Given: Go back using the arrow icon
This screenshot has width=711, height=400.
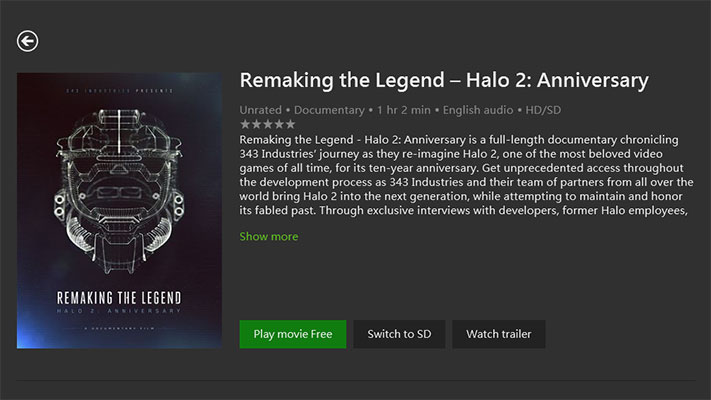Looking at the screenshot, I should 27,41.
